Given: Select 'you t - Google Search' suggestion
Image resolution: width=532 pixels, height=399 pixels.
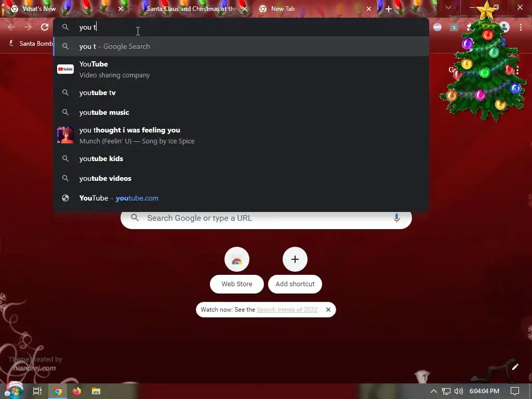Looking at the screenshot, I should (241, 46).
